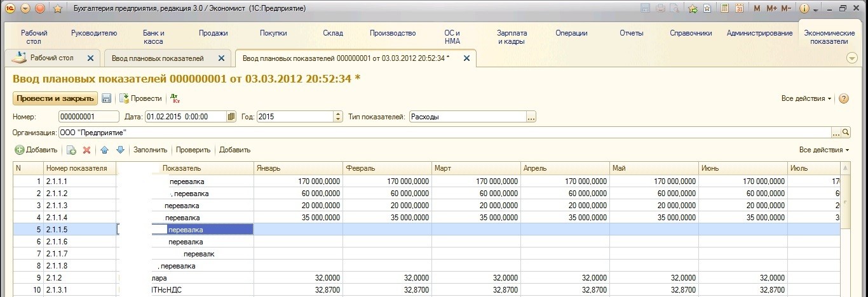Image resolution: width=868 pixels, height=297 pixels.
Task: Switch to the Рабочий стол tab
Action: pyautogui.click(x=51, y=58)
